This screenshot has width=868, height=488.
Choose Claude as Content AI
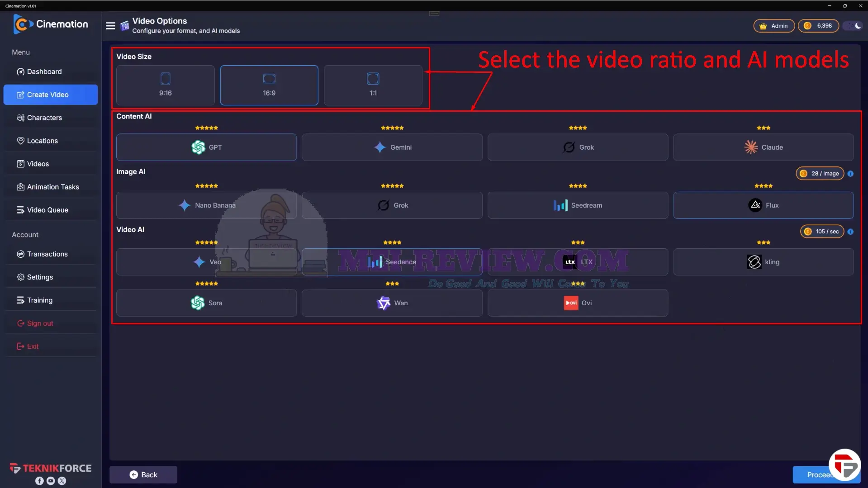click(764, 147)
